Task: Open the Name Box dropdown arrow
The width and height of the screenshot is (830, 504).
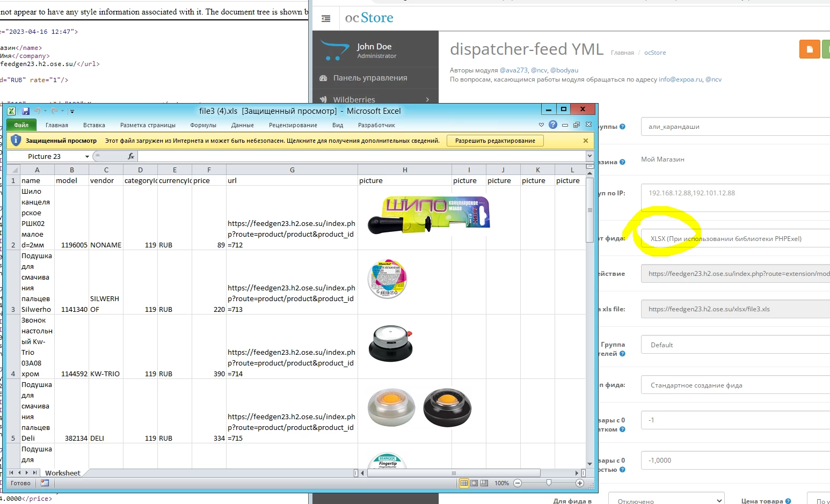Action: pos(87,157)
